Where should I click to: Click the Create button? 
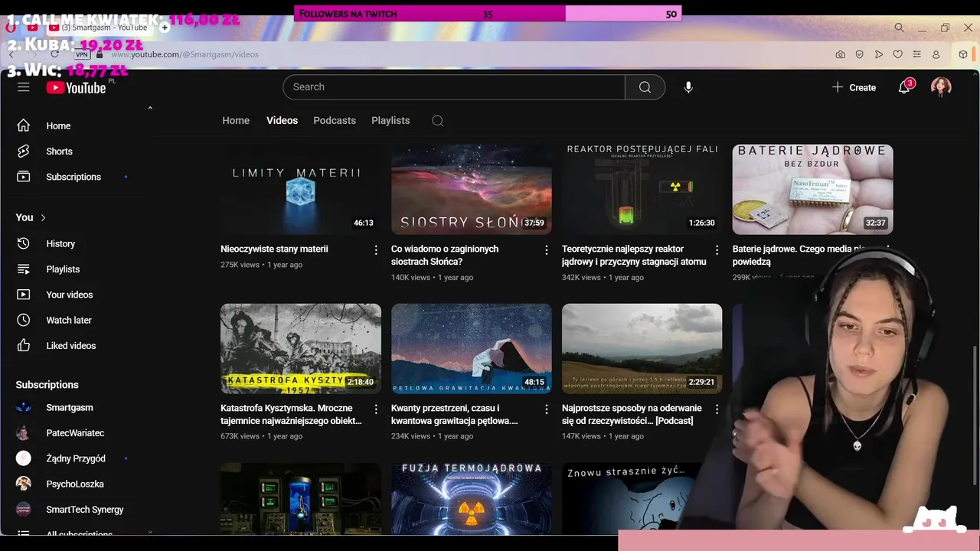click(x=854, y=87)
